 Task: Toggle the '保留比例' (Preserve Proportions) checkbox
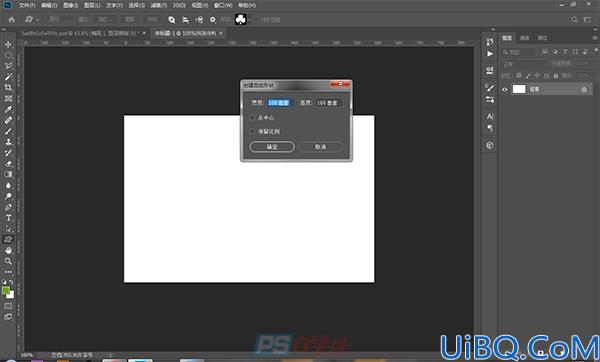pyautogui.click(x=252, y=131)
